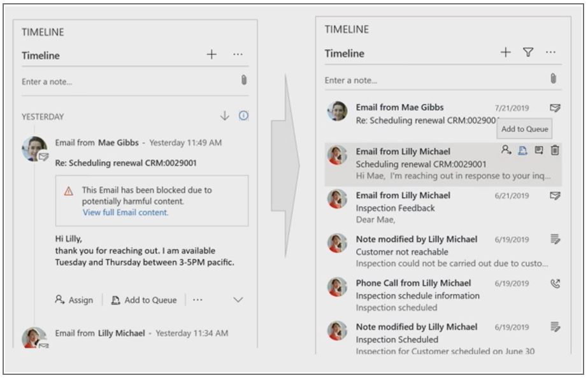Click the phone call icon on Inspection schedule information row

(555, 284)
